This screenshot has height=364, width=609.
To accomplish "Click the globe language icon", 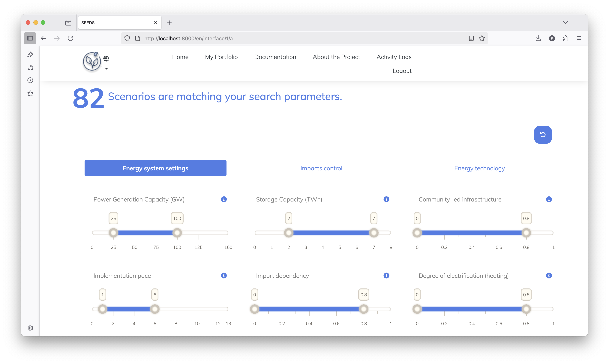I will [x=106, y=59].
